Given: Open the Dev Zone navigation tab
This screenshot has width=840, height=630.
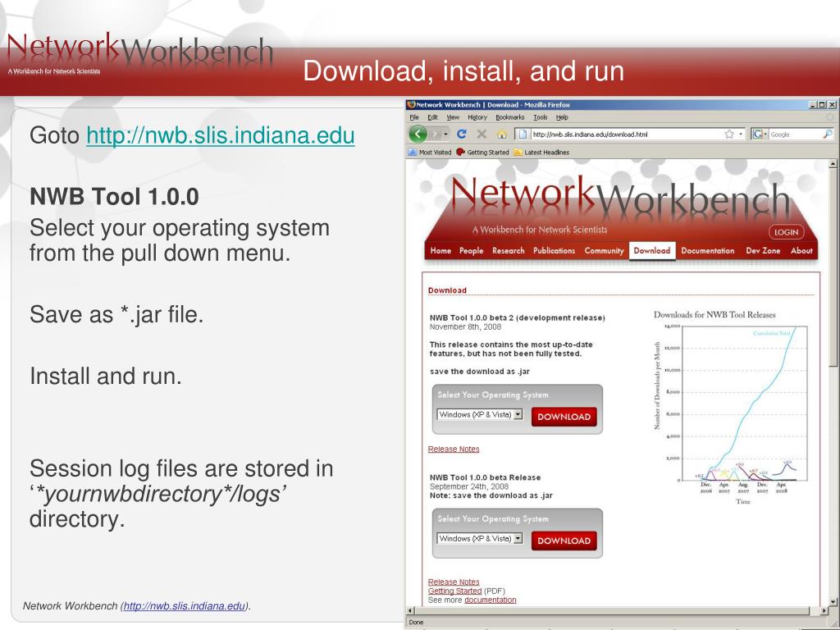Looking at the screenshot, I should [763, 251].
